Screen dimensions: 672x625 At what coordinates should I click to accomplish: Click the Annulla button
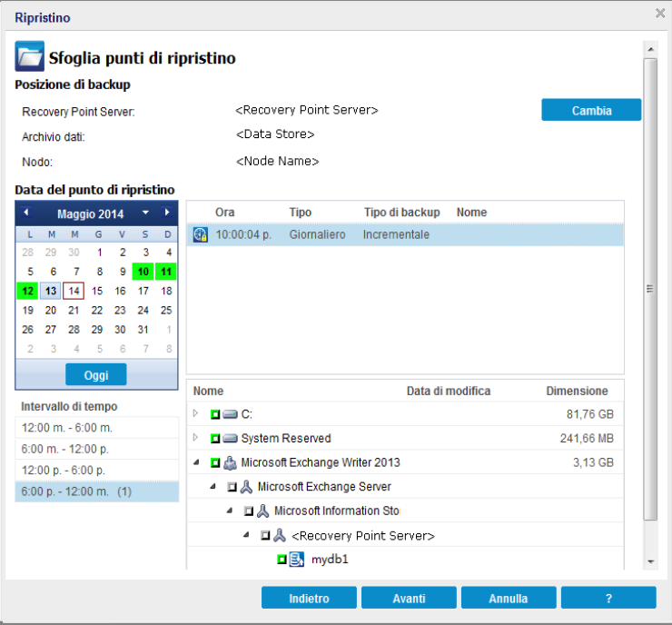[x=509, y=598]
